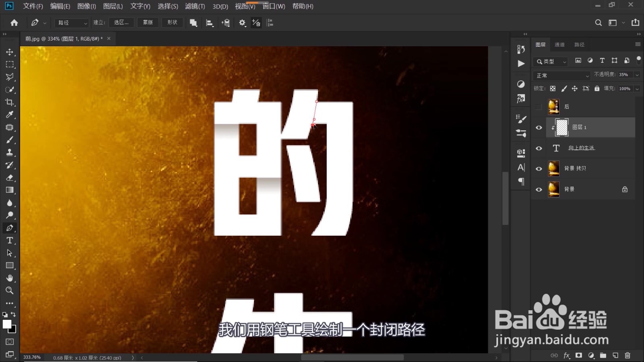
Task: Open the 填充 fill dropdown arrow
Action: [637, 88]
